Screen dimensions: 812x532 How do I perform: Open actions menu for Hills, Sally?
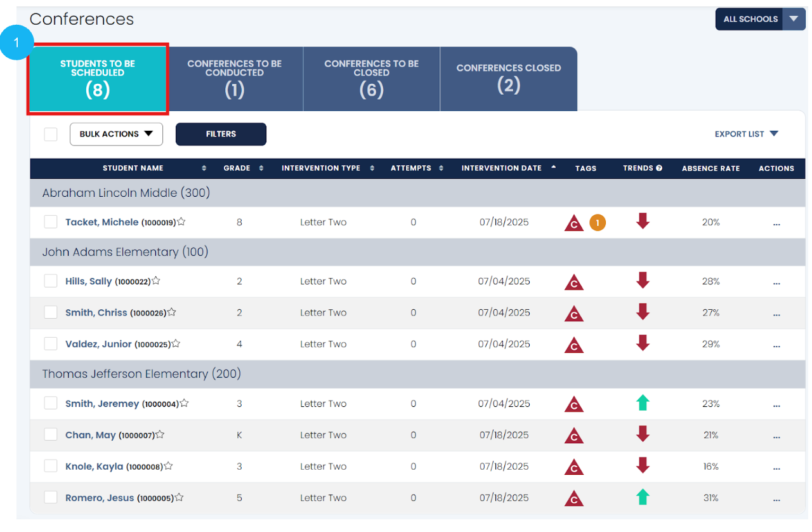coord(776,282)
